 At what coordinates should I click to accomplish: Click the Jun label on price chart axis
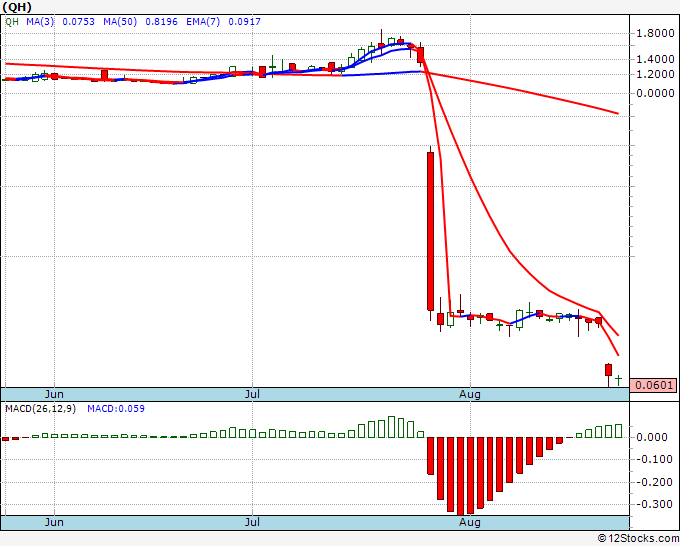click(54, 394)
